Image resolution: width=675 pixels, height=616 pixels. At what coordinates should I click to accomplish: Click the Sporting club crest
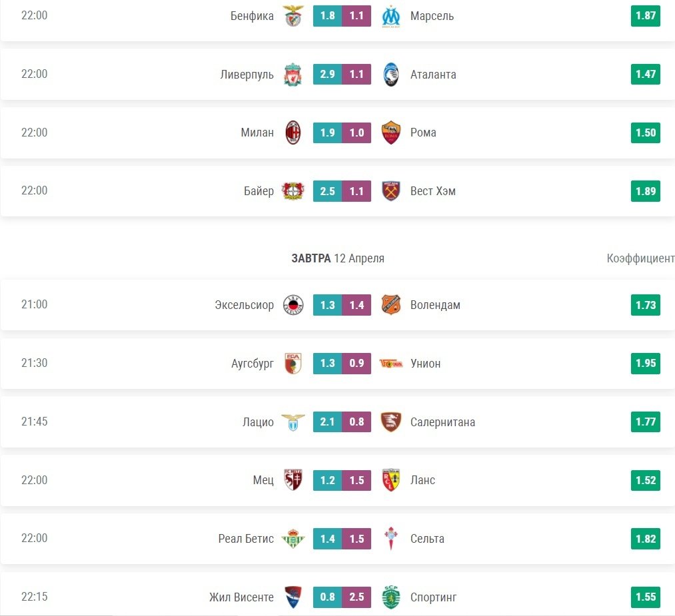391,597
